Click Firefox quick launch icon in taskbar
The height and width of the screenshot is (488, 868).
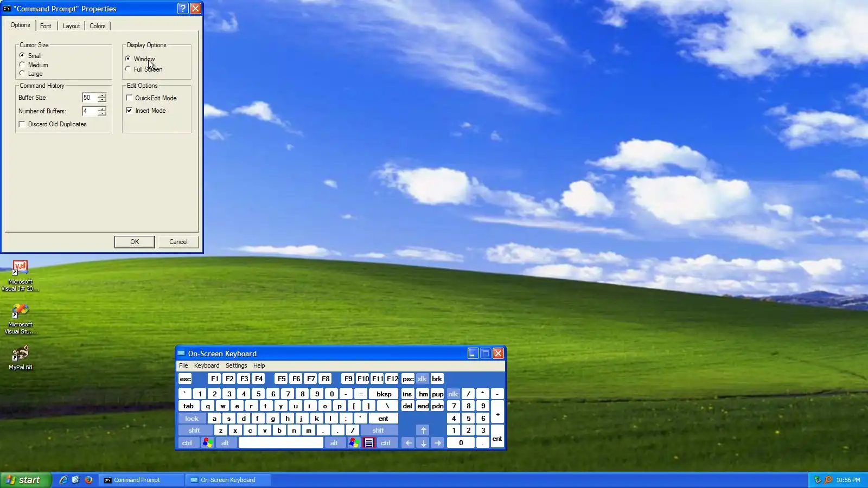click(88, 480)
